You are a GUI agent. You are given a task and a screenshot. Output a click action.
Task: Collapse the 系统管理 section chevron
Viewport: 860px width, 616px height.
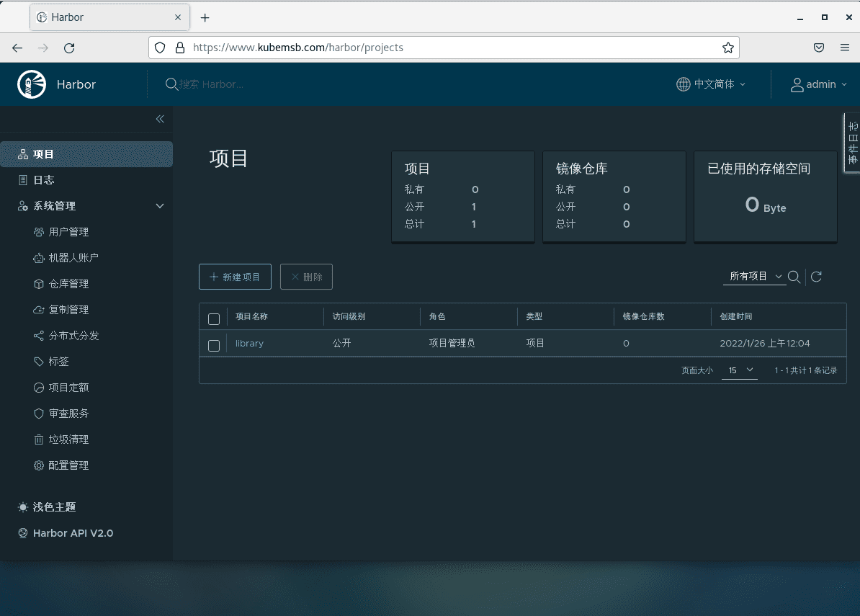160,206
